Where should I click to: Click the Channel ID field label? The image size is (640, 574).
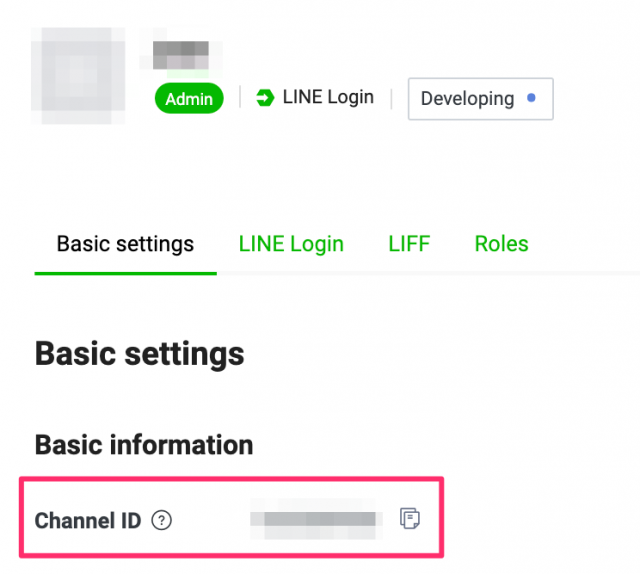(x=89, y=520)
